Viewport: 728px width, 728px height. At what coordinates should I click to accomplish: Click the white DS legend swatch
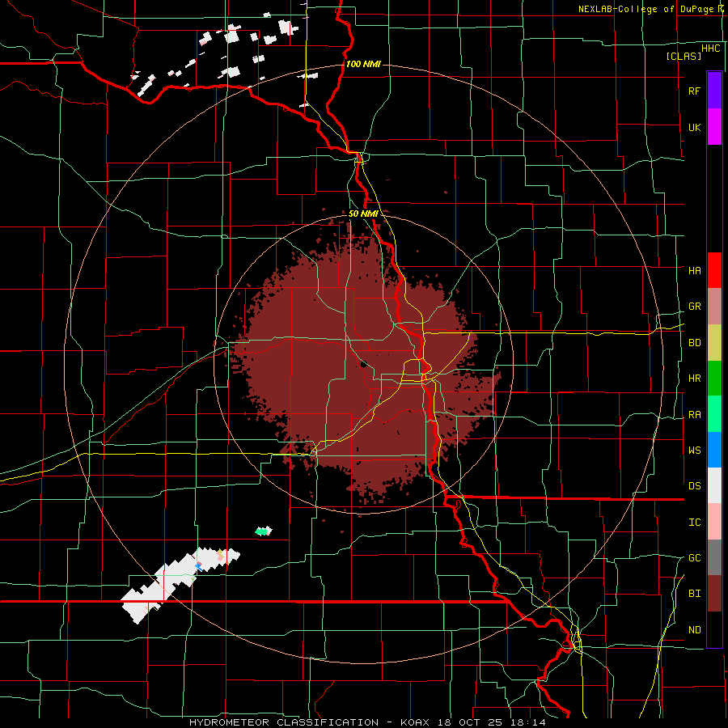[714, 485]
